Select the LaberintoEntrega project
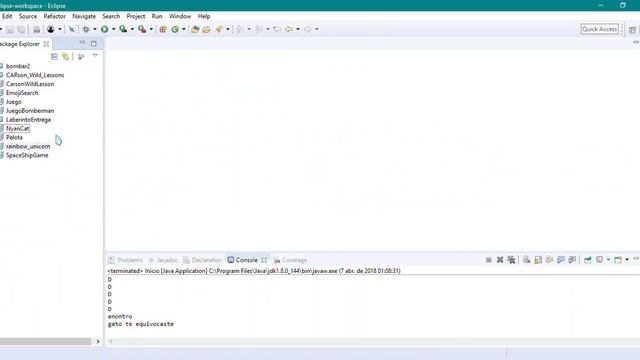This screenshot has width=640, height=360. pyautogui.click(x=28, y=120)
